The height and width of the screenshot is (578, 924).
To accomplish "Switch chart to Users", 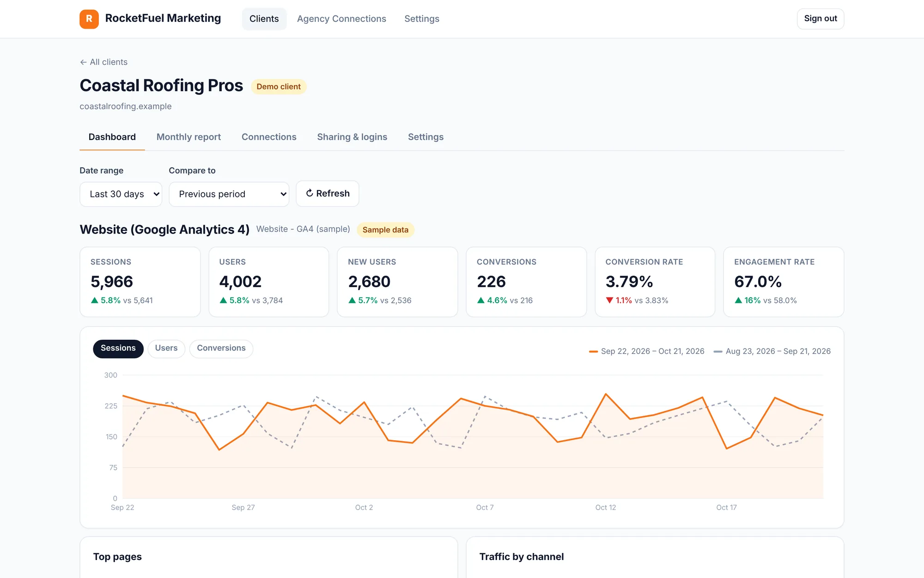I will 166,348.
